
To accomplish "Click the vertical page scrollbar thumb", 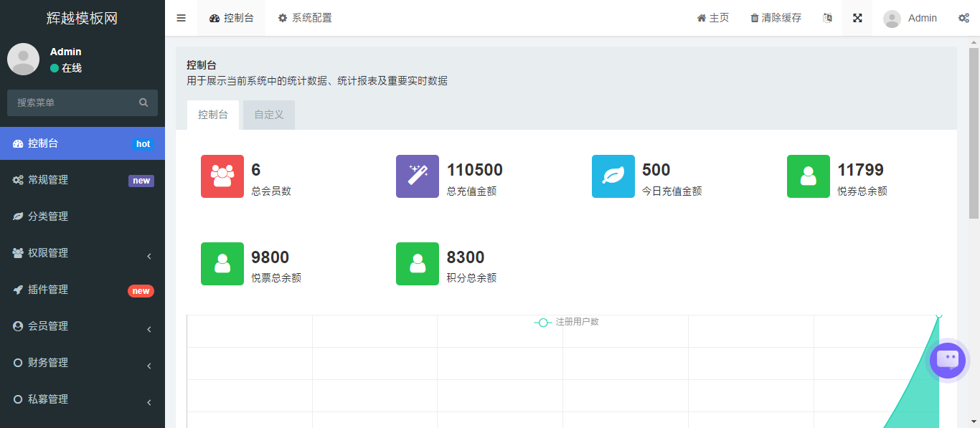I will pyautogui.click(x=974, y=133).
